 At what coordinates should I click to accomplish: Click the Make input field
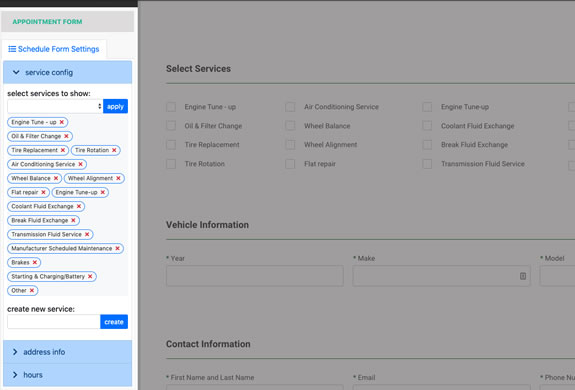pos(442,276)
